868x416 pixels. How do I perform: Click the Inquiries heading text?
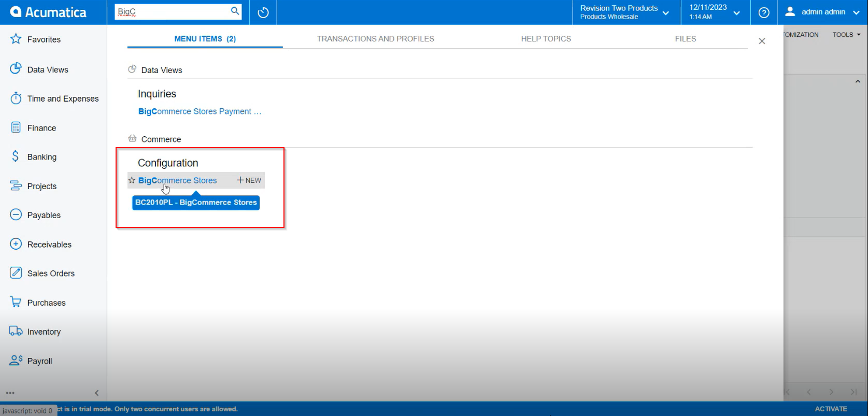click(157, 94)
